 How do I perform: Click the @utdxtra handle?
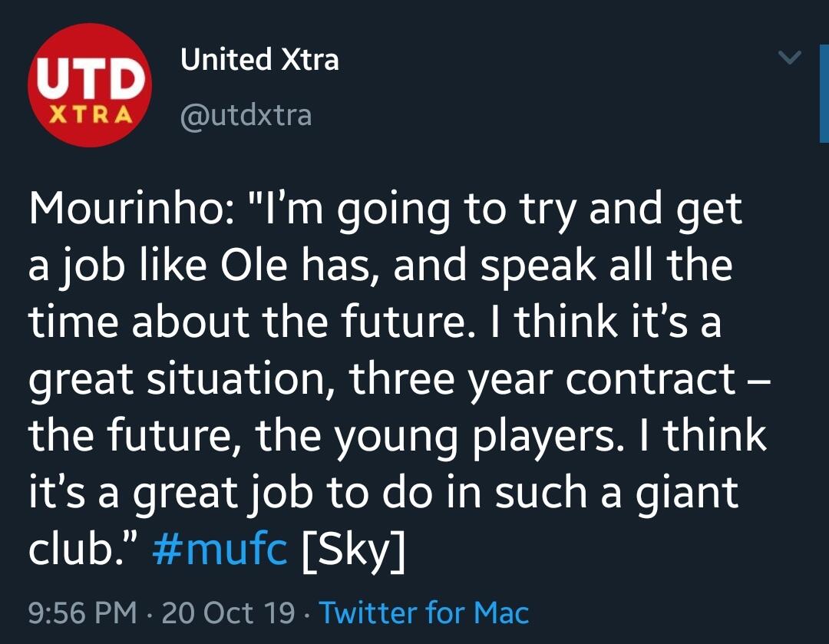click(x=246, y=115)
